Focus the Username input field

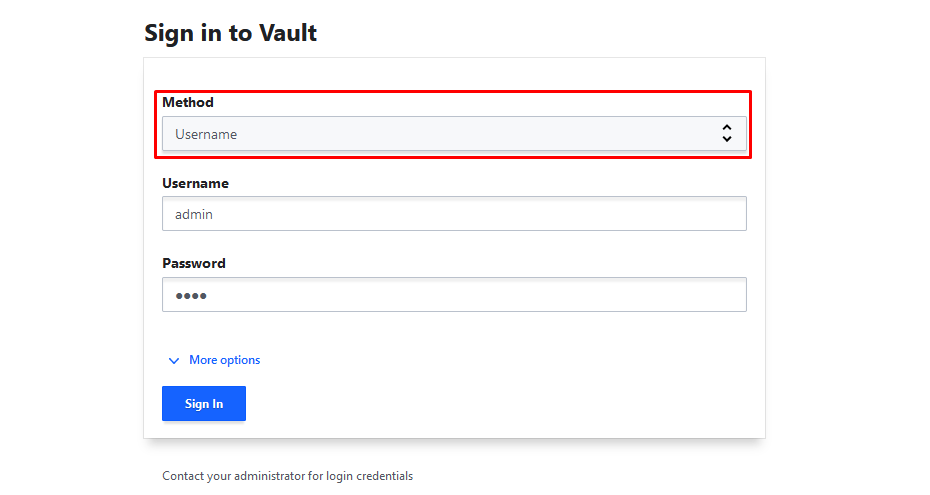[x=454, y=214]
